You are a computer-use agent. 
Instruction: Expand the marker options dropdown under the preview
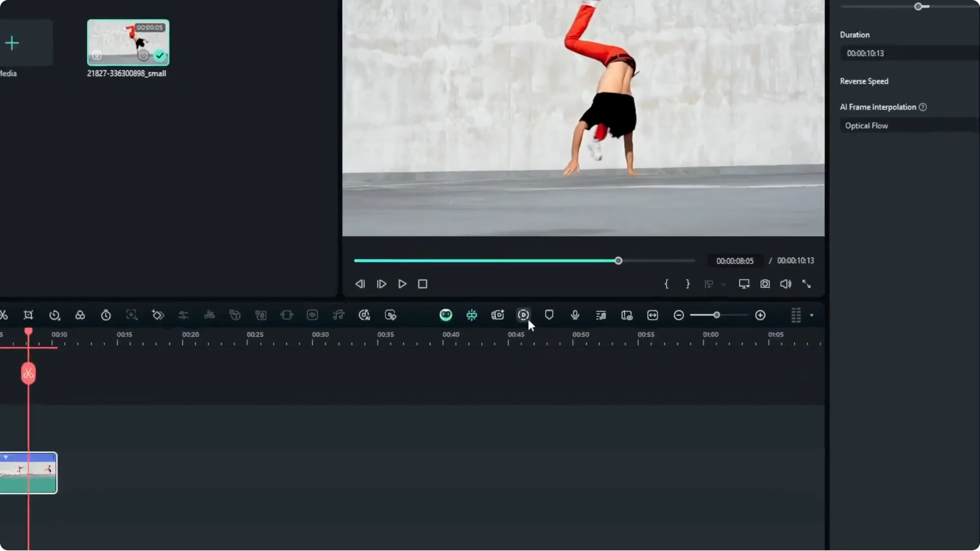(724, 284)
